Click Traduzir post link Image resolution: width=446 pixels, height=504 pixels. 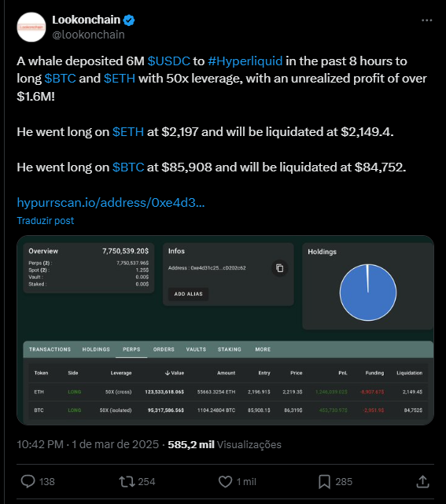point(46,220)
